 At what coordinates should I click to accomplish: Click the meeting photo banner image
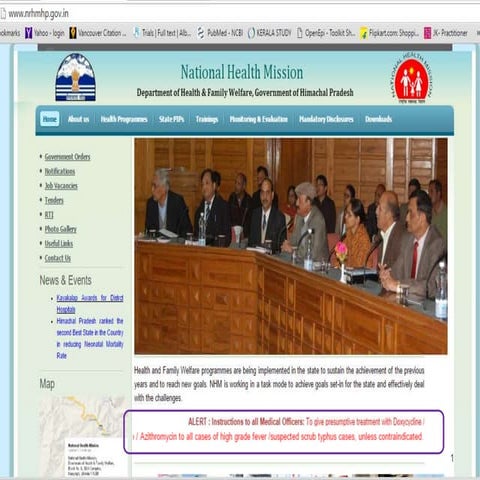pos(291,246)
